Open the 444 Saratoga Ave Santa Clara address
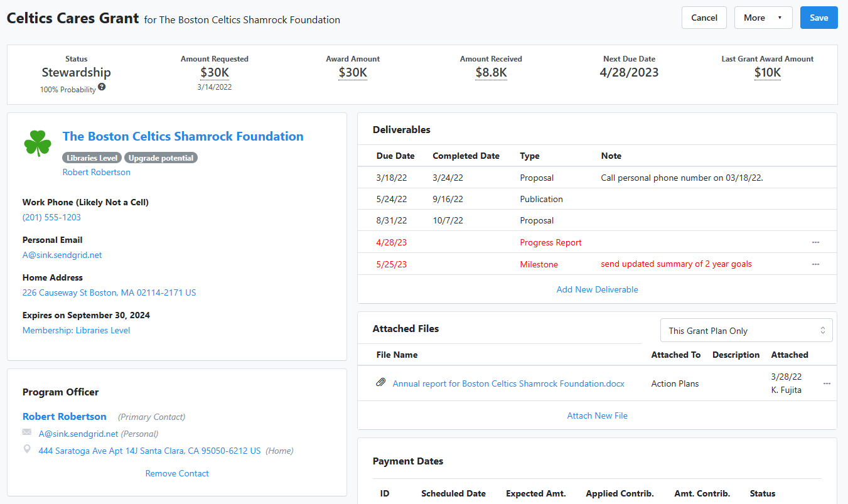The height and width of the screenshot is (504, 848). tap(149, 451)
